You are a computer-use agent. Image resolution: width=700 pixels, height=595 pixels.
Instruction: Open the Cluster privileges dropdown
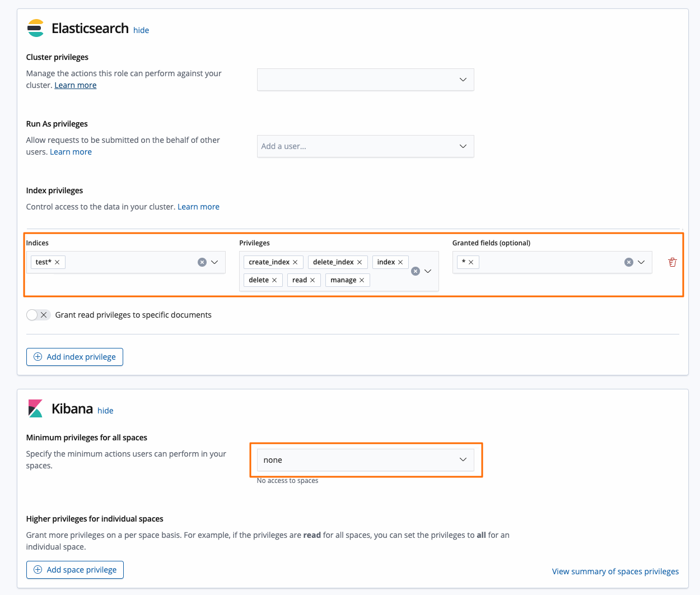pyautogui.click(x=365, y=80)
